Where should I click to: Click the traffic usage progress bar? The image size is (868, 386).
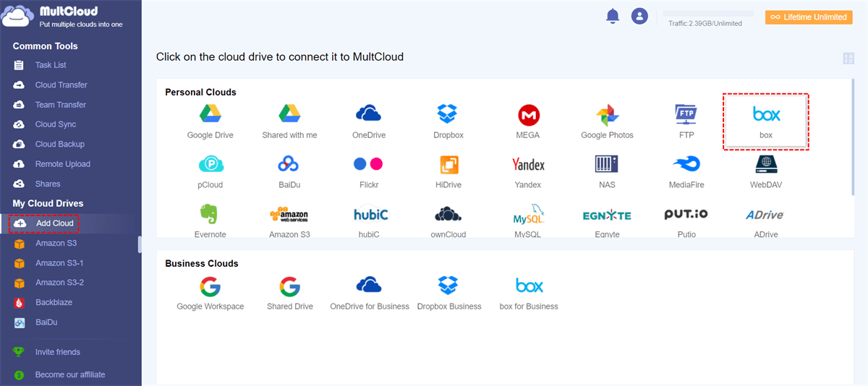click(x=707, y=14)
